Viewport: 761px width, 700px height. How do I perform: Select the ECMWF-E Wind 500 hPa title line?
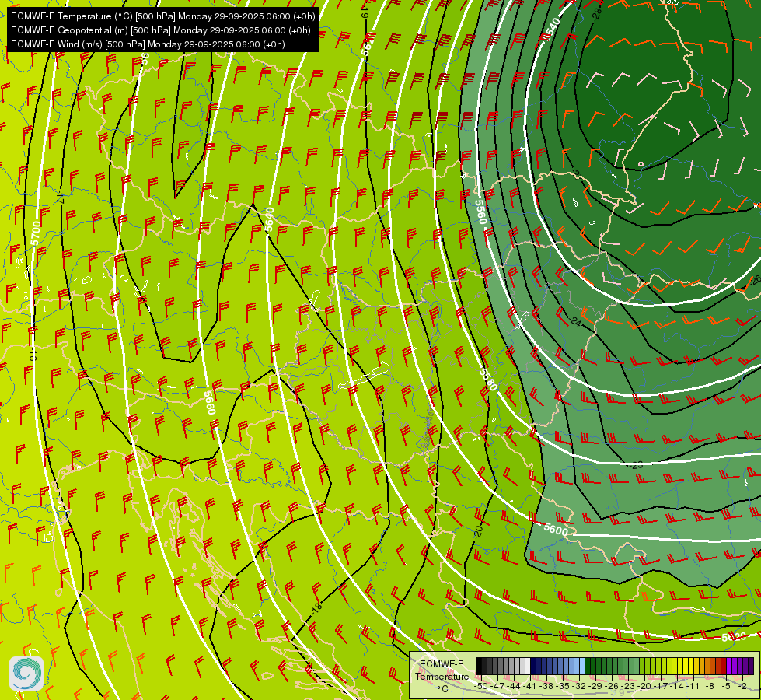pos(148,44)
